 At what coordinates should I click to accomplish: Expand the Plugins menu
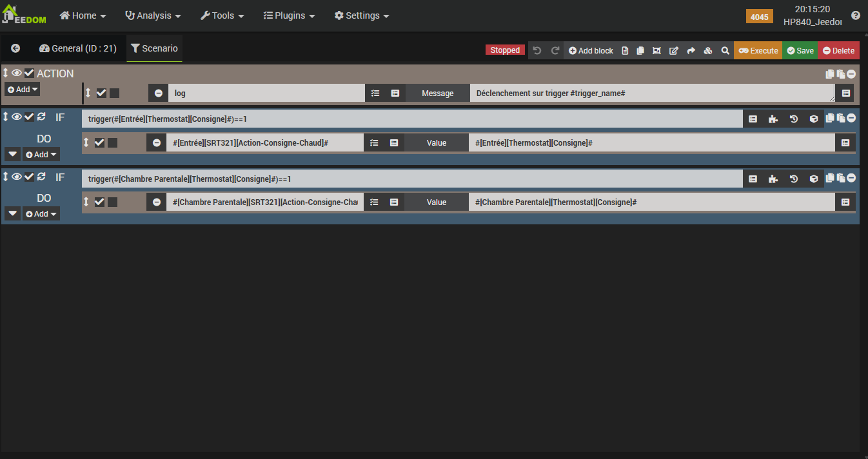tap(289, 15)
